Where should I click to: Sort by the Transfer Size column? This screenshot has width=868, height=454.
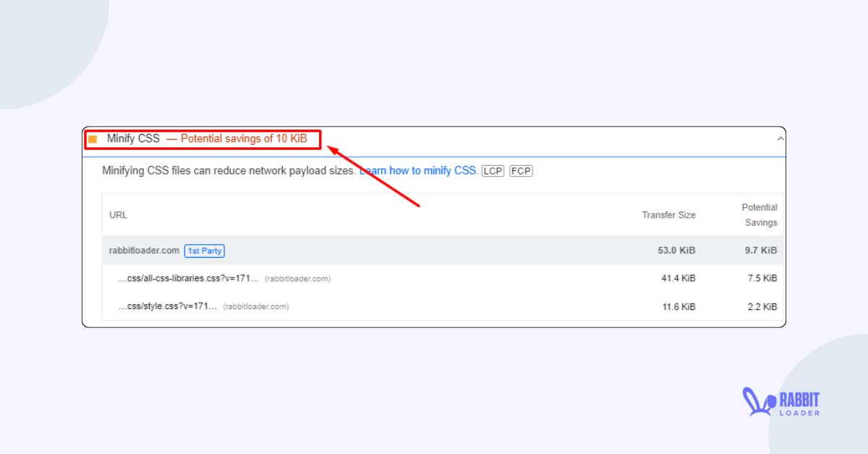click(668, 215)
